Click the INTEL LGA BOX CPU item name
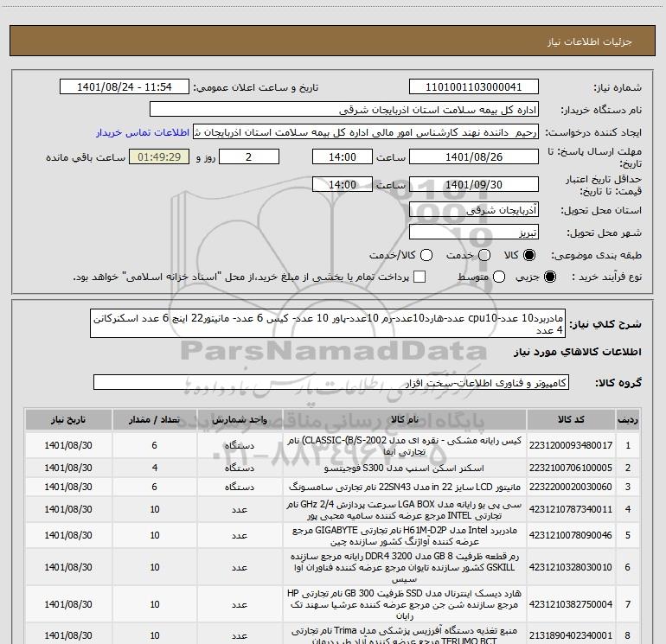666x644 pixels. [x=404, y=510]
